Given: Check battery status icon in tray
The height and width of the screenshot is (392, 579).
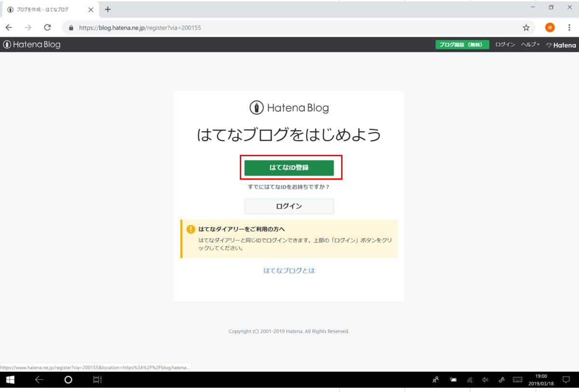Looking at the screenshot, I should [x=453, y=379].
